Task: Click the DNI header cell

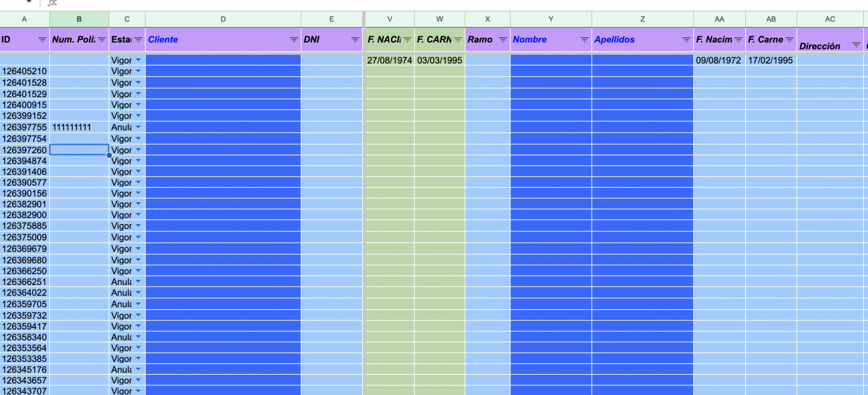Action: [x=332, y=40]
